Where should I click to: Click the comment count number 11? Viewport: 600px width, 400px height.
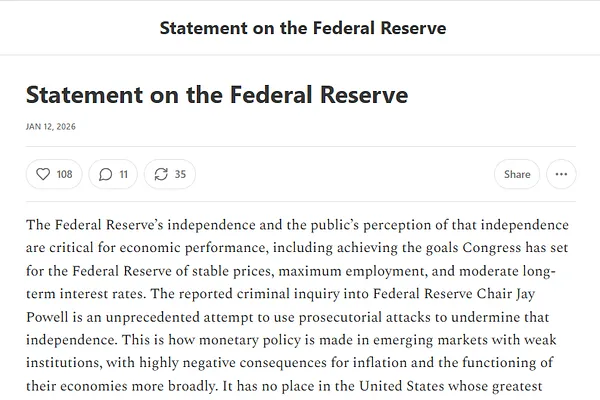(x=123, y=174)
